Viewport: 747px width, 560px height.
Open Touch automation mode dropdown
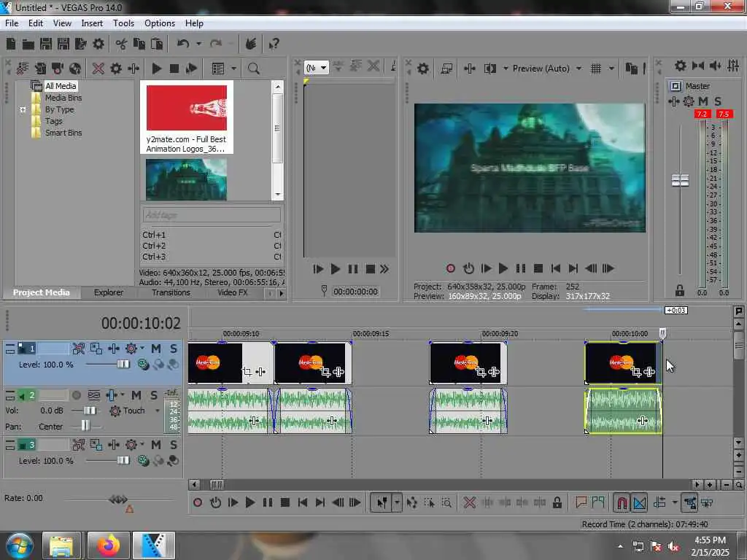(x=158, y=411)
